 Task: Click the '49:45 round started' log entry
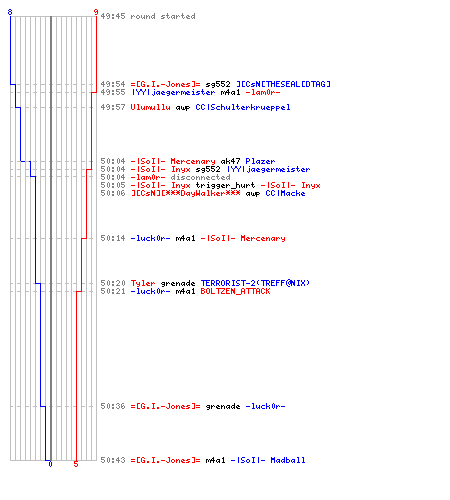[148, 16]
